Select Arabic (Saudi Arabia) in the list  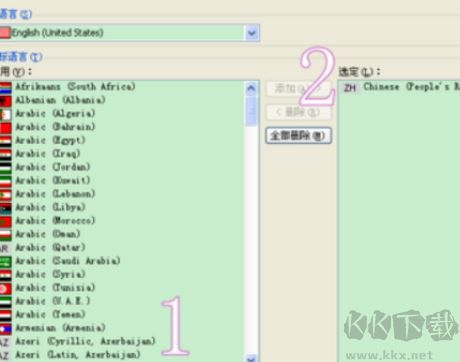click(68, 261)
